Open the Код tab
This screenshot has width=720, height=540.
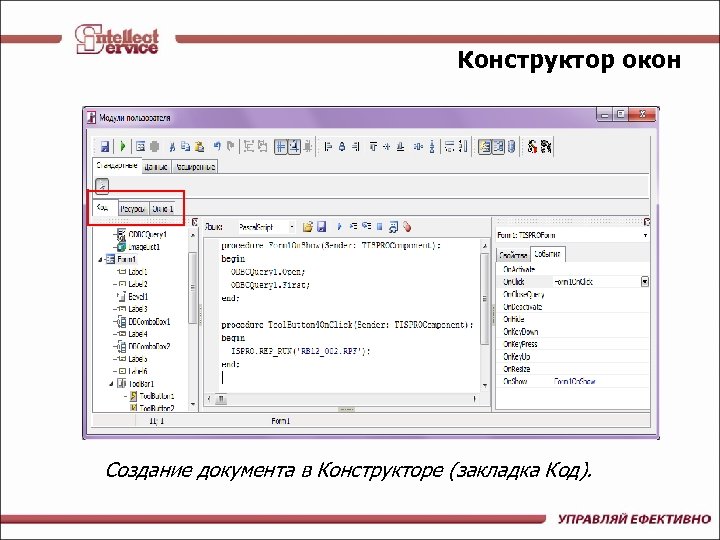click(x=105, y=208)
